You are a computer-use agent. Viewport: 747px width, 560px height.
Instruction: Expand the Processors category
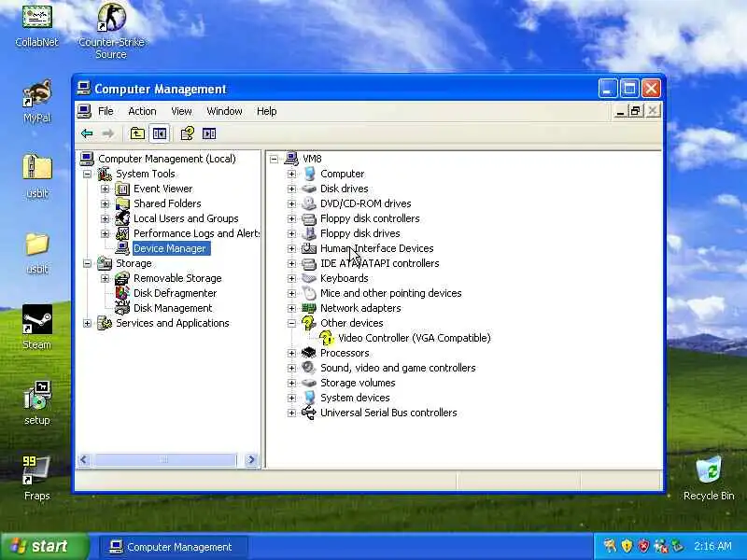291,353
